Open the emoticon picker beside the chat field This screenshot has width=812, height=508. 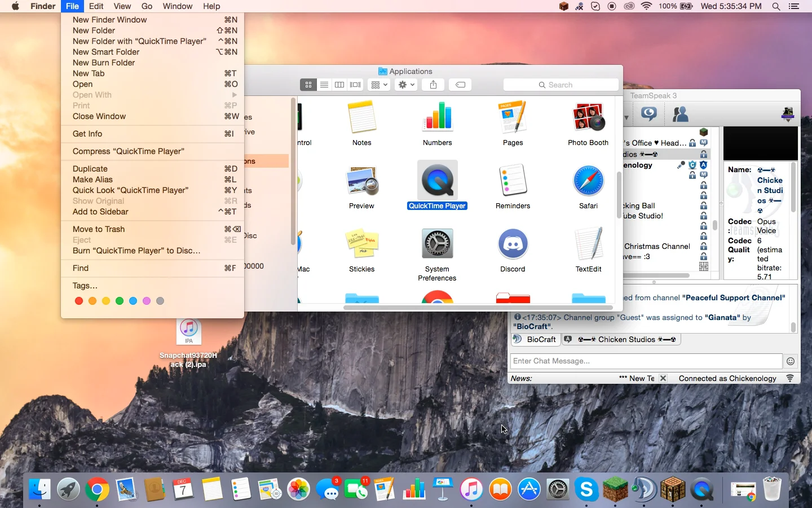[791, 361]
